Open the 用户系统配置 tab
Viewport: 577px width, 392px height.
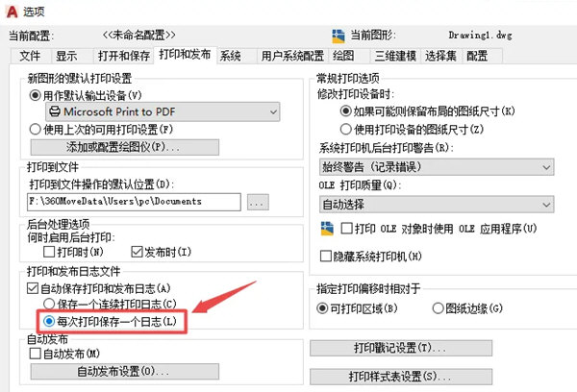point(292,56)
